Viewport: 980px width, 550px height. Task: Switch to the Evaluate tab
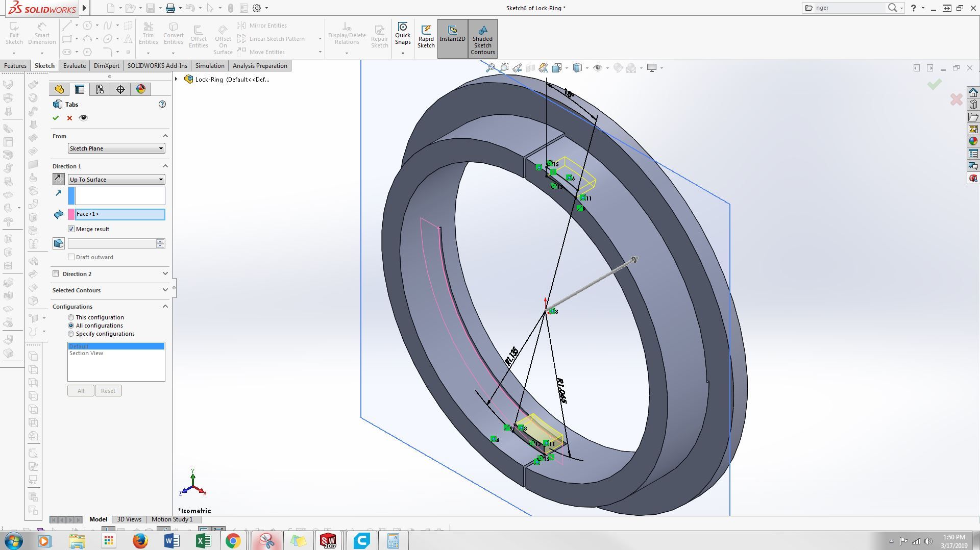(x=75, y=66)
